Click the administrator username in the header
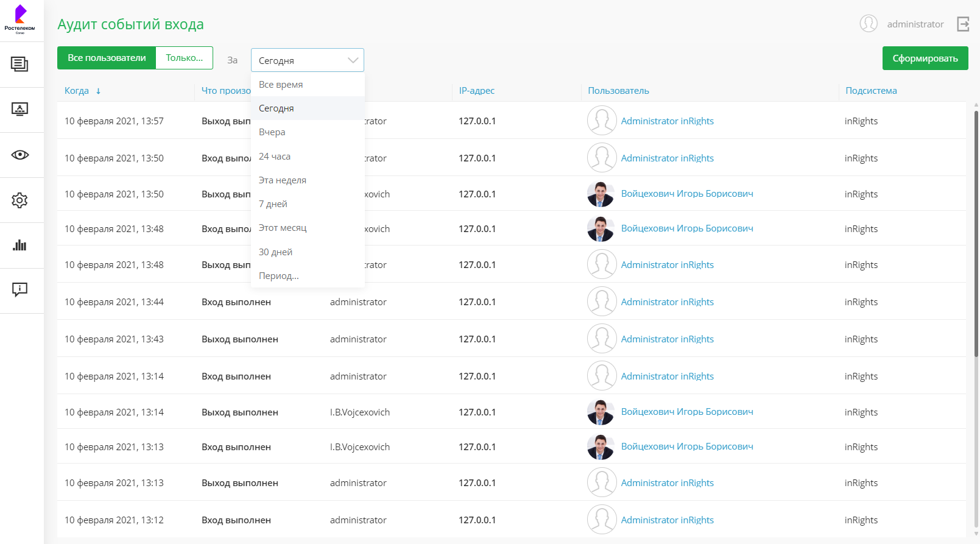Image resolution: width=980 pixels, height=544 pixels. click(x=915, y=24)
